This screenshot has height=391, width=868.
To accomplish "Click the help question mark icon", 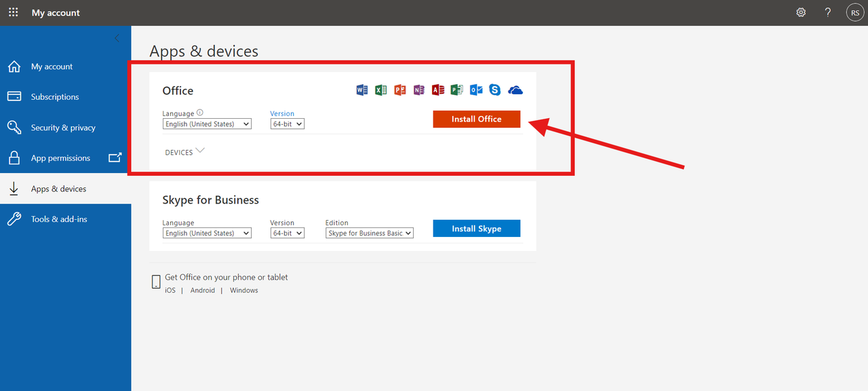I will point(828,12).
